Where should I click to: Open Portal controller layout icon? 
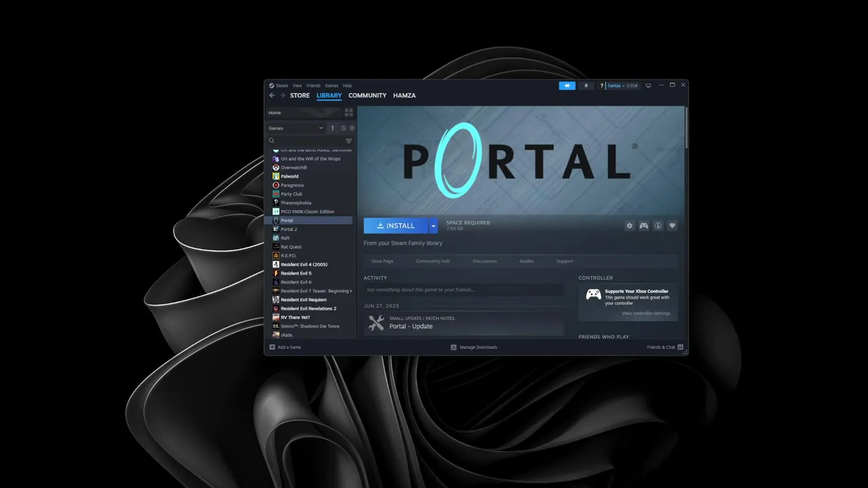pos(644,226)
